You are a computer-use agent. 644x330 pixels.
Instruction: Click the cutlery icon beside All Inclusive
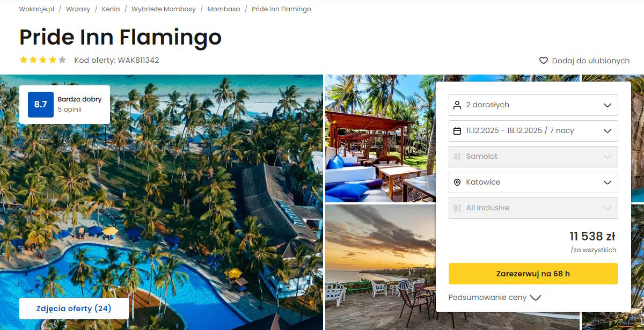click(x=457, y=208)
